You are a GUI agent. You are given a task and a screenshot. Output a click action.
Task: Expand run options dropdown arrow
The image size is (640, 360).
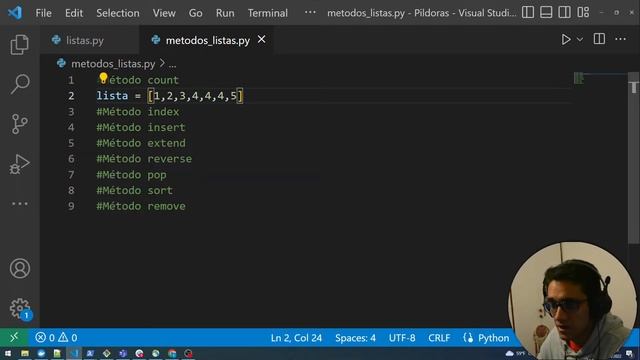tap(580, 40)
